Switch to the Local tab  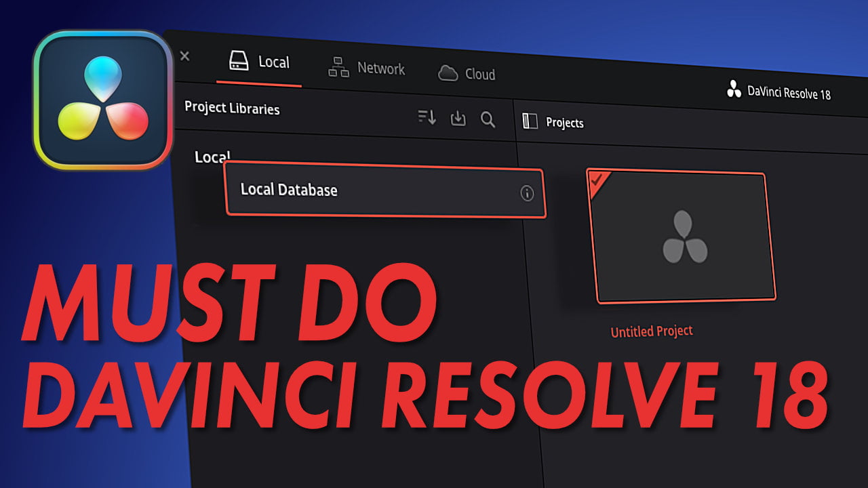[x=259, y=62]
